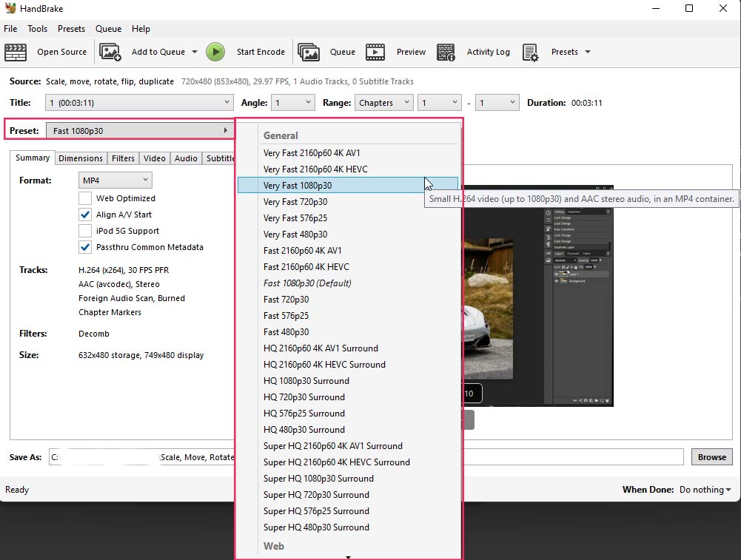Select Fast 2160p60 4K AV1 preset
Image resolution: width=741 pixels, height=560 pixels.
[x=348, y=251]
